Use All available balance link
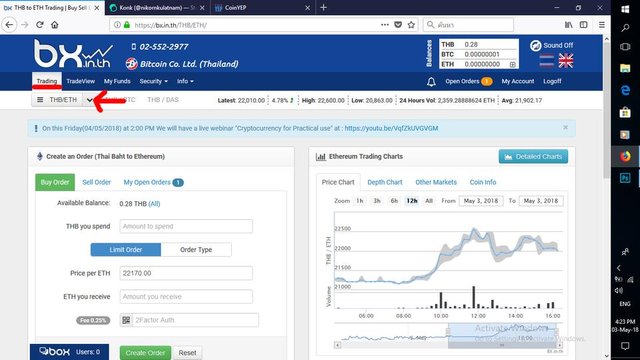 click(x=154, y=204)
